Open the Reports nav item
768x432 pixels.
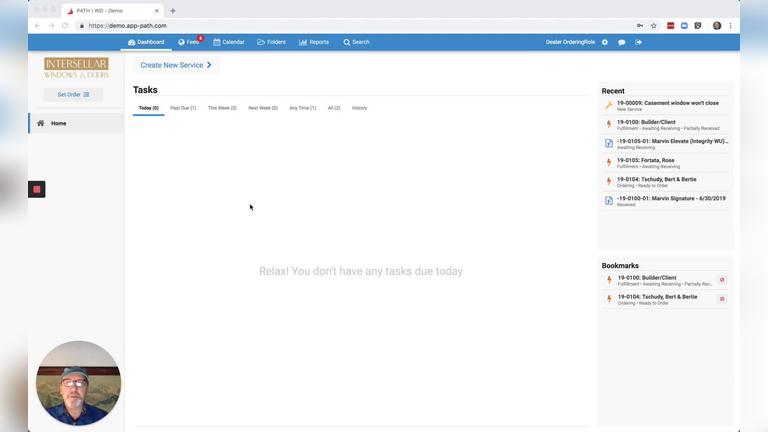(x=314, y=42)
